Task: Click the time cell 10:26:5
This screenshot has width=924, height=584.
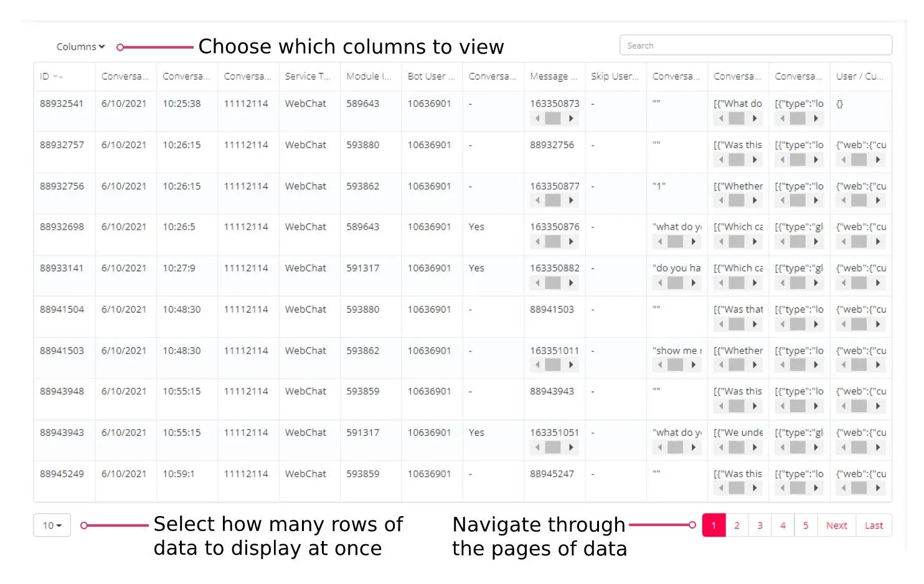Action: pyautogui.click(x=179, y=227)
